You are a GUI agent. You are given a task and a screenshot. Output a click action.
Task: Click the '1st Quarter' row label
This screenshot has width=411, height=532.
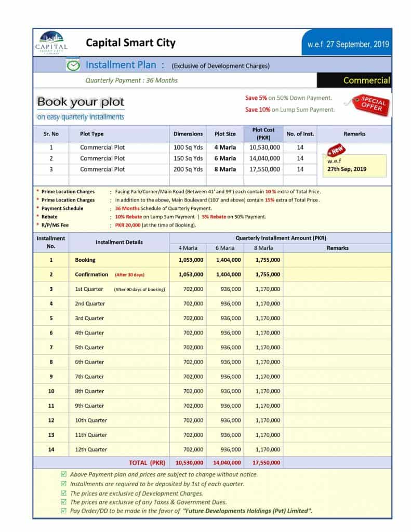pyautogui.click(x=89, y=289)
